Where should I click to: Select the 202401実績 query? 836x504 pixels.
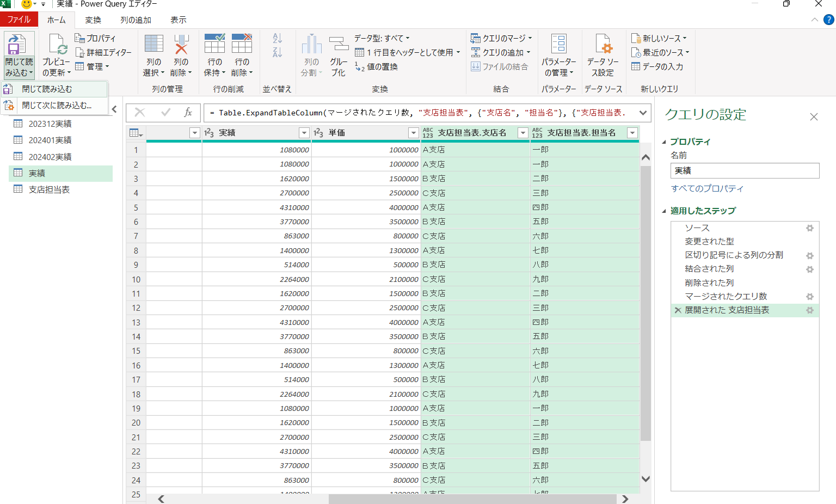(x=61, y=140)
